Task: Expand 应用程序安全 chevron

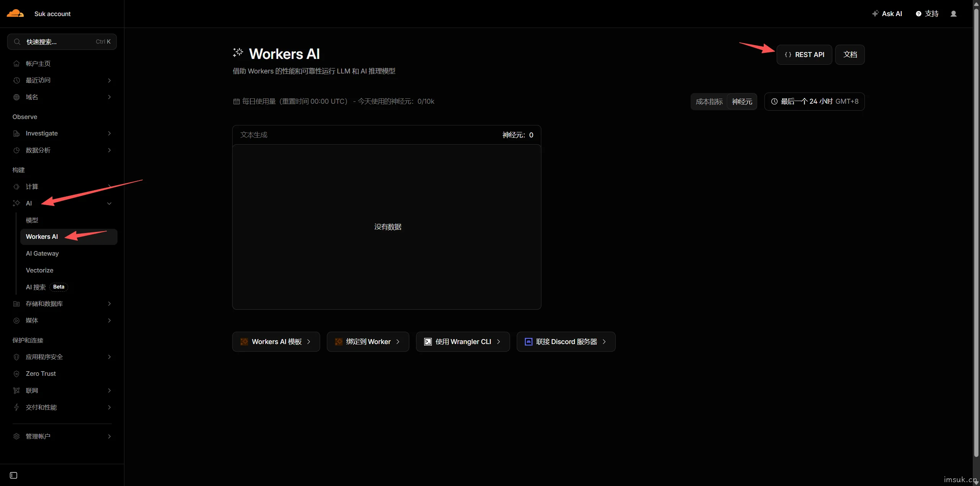Action: tap(109, 357)
